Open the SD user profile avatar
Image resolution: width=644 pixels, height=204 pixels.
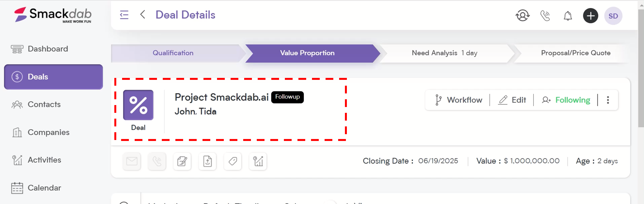[613, 16]
